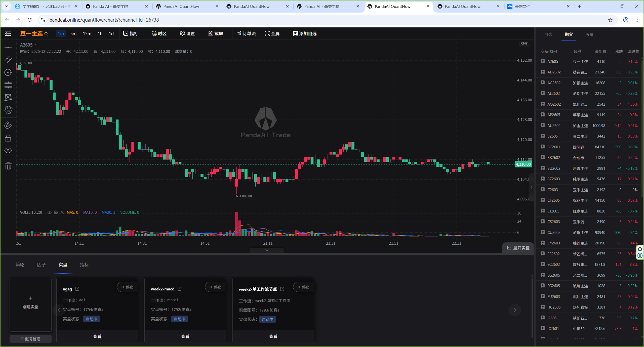Image resolution: width=644 pixels, height=347 pixels.
Task: Hide the VOL indicator using eye icon
Action: click(x=50, y=212)
